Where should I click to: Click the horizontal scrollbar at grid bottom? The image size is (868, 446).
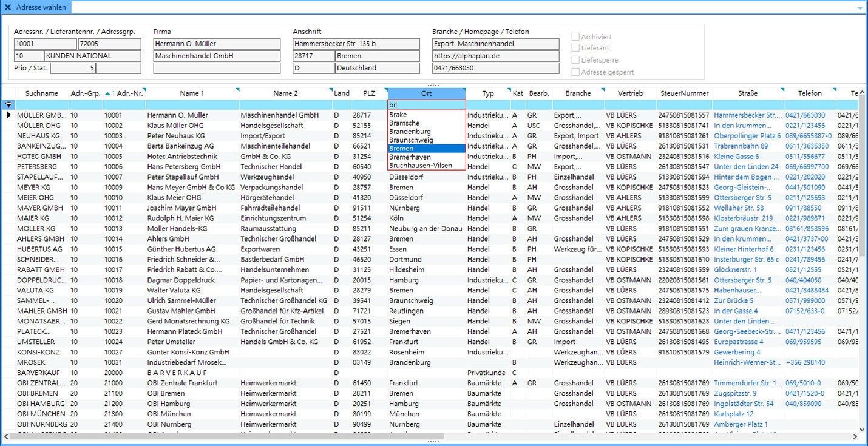click(225, 436)
